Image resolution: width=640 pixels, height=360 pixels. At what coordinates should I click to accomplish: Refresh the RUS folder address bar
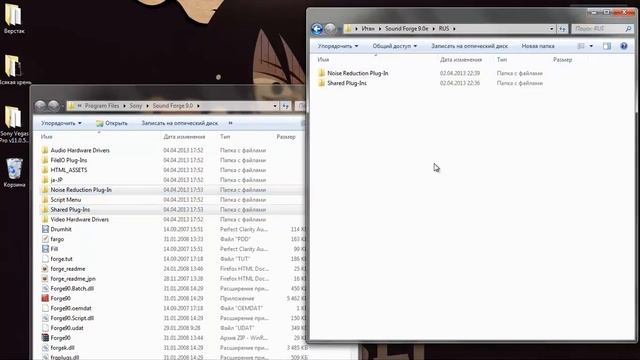click(562, 29)
